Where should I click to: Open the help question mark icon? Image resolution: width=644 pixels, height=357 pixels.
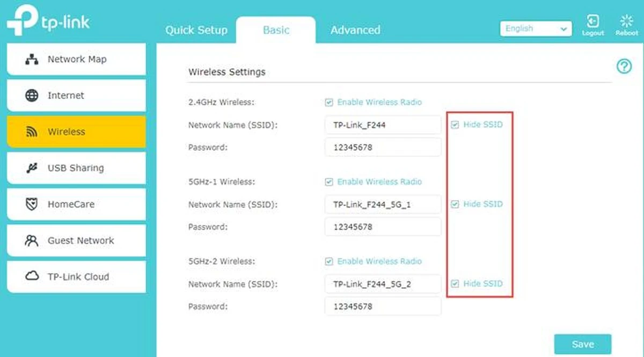624,67
